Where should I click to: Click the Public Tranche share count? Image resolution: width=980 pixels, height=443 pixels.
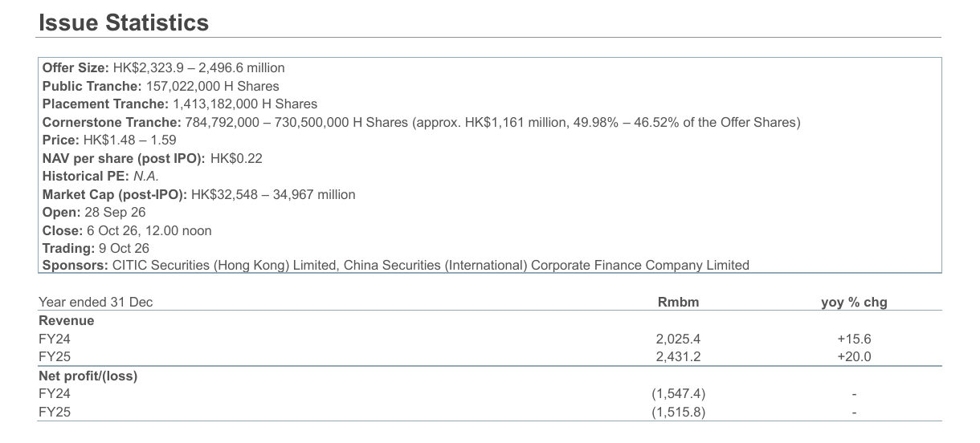point(213,86)
